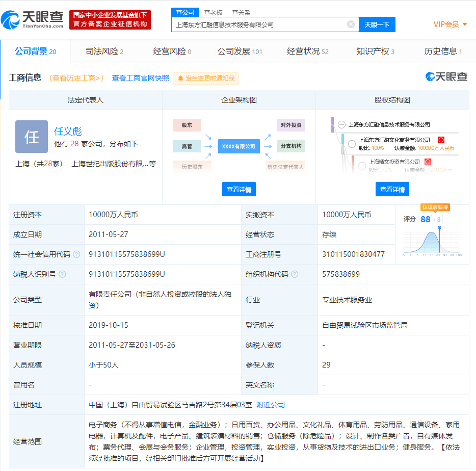Click insured count 29
The width and height of the screenshot is (476, 471).
(326, 365)
